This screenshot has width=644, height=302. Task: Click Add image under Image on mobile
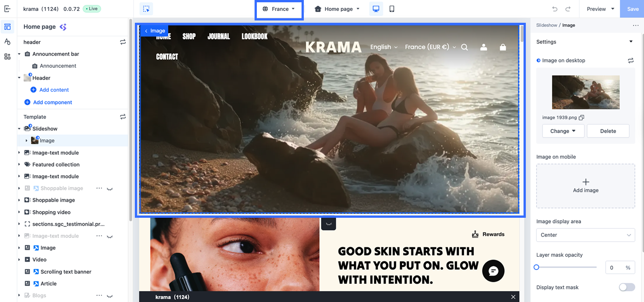tap(586, 186)
